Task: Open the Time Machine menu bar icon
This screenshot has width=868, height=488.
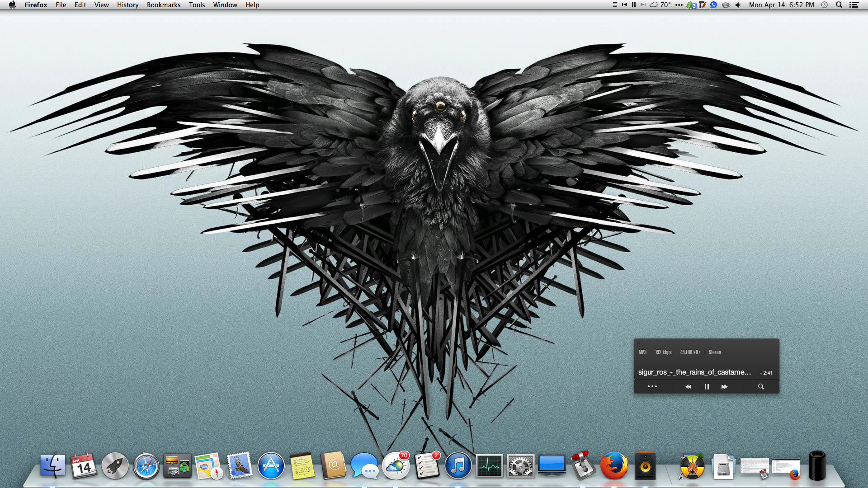Action: 824,5
